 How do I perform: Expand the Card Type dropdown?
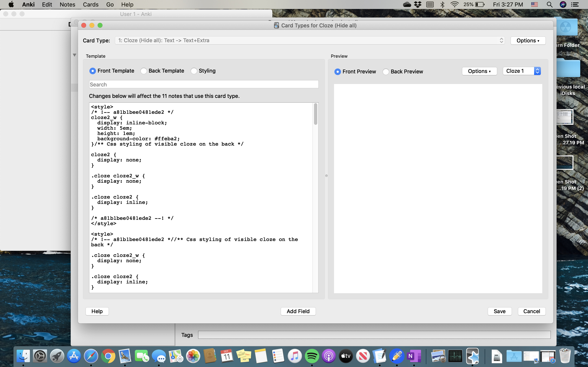point(310,41)
